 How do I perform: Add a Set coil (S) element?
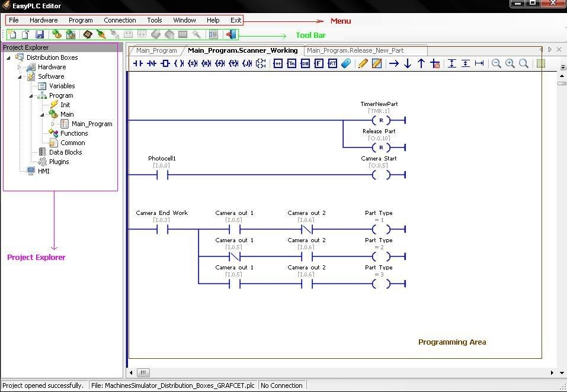coord(193,63)
